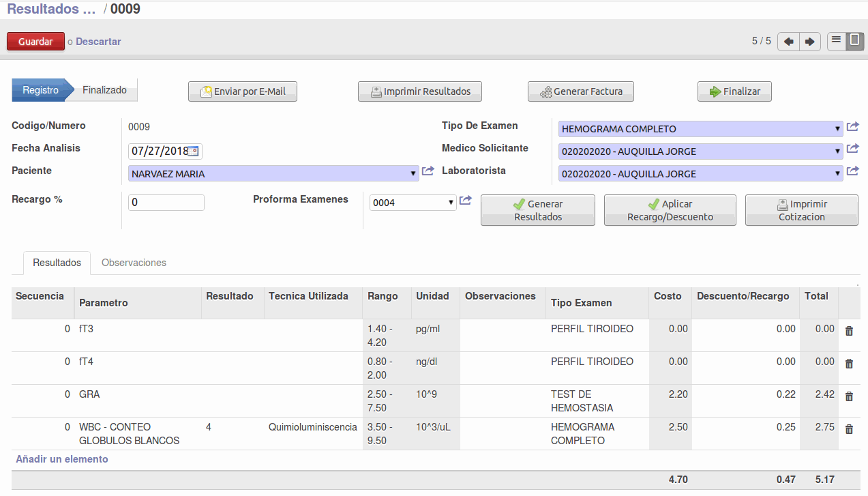Screen dimensions: 868x496
Task: Delete the fT3 result row
Action: pyautogui.click(x=849, y=331)
